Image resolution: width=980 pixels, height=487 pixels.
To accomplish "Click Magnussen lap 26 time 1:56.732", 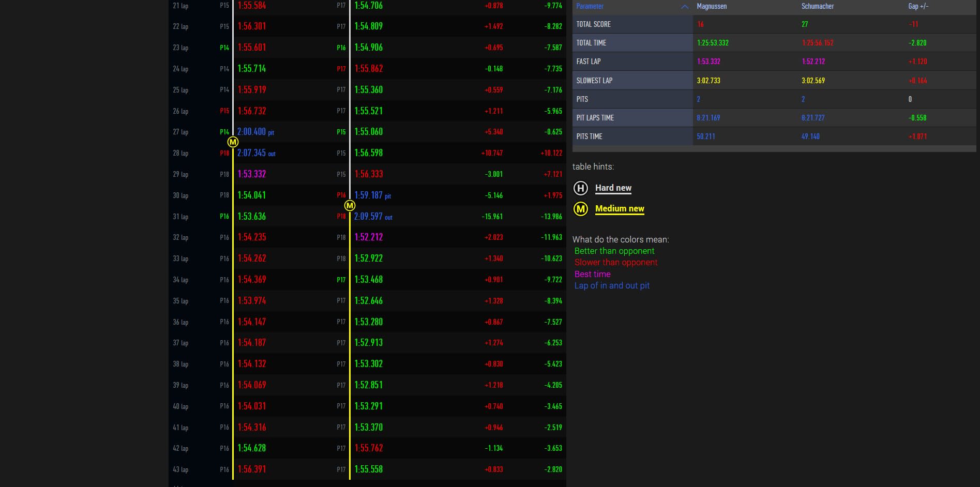I will tap(251, 111).
